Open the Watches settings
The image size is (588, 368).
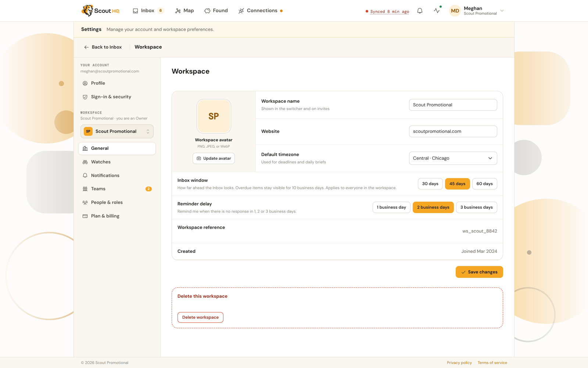point(117,162)
